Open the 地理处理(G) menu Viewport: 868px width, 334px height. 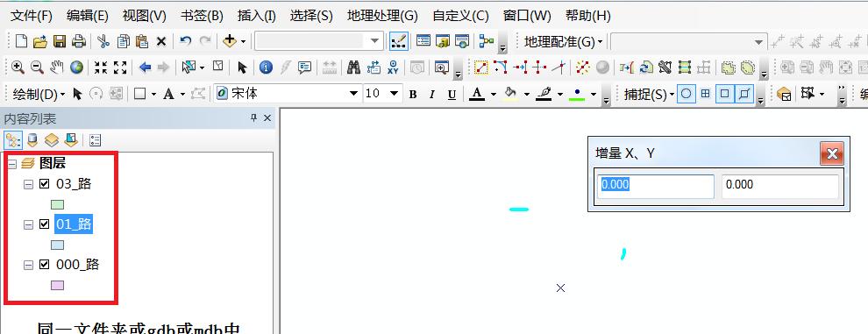tap(382, 16)
